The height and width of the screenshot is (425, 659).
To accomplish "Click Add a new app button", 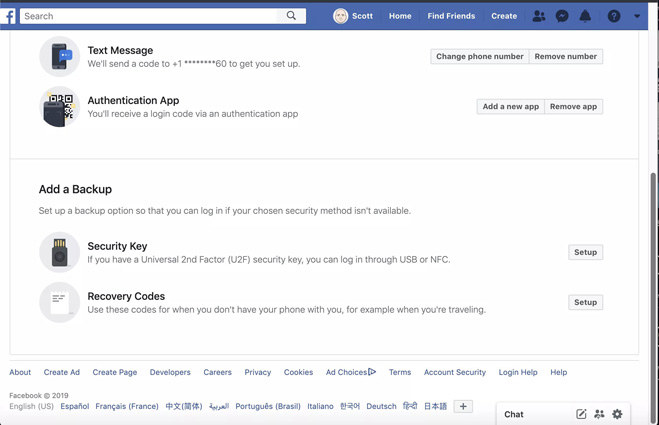I will [x=511, y=107].
